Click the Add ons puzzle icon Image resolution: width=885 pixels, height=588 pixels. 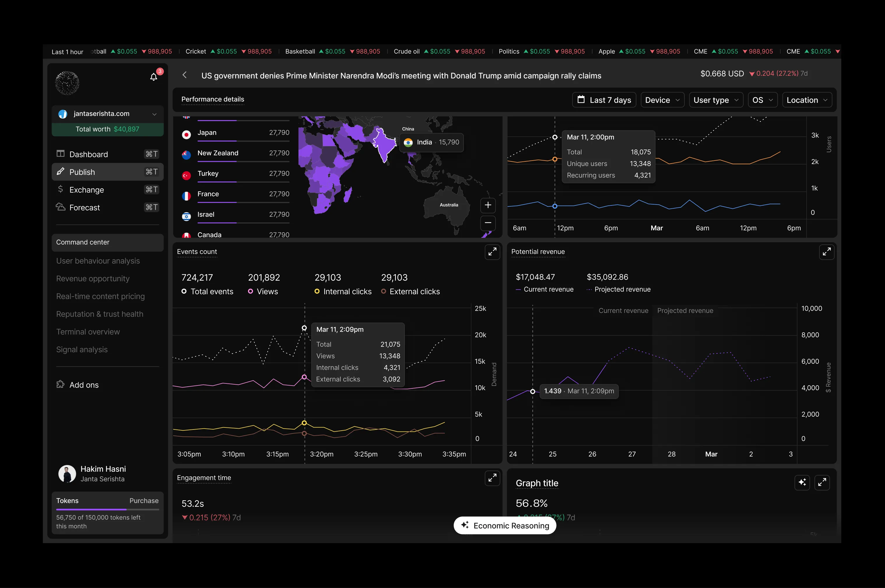(x=60, y=384)
